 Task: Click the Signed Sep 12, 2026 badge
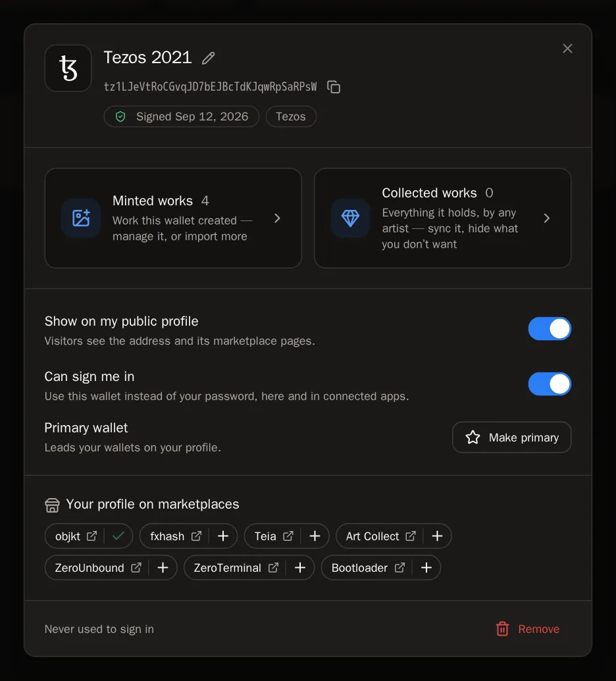pos(182,116)
